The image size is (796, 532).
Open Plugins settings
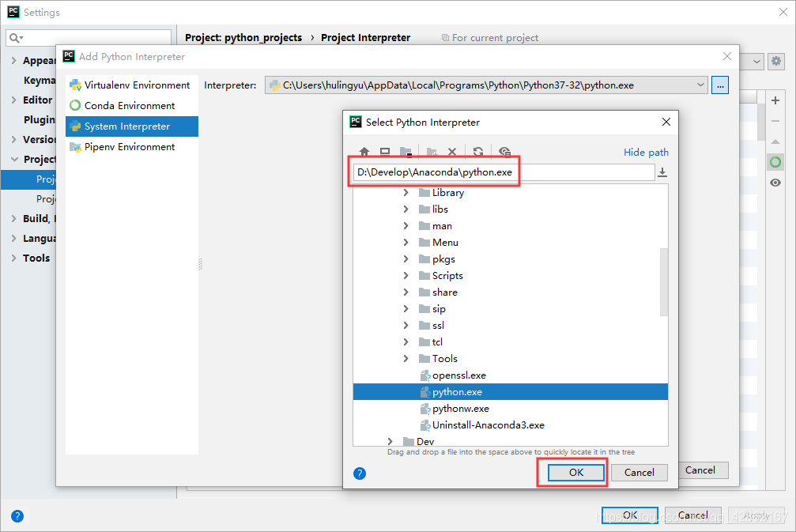[x=39, y=120]
